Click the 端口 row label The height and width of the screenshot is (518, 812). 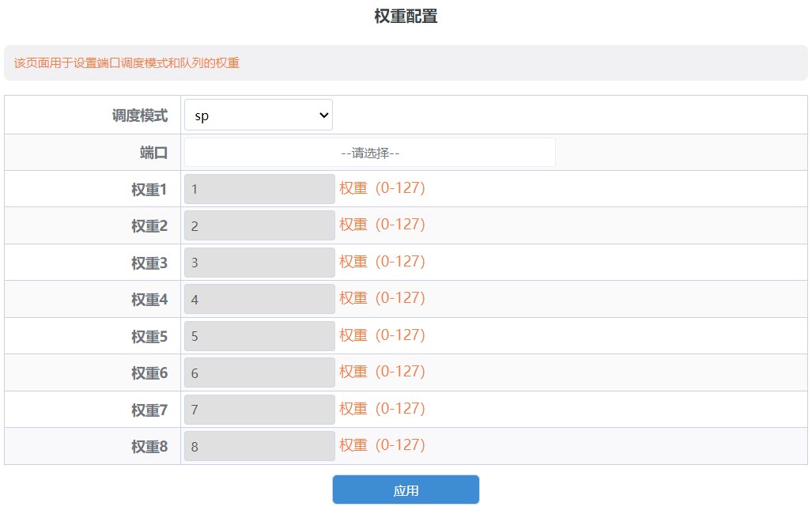(154, 153)
